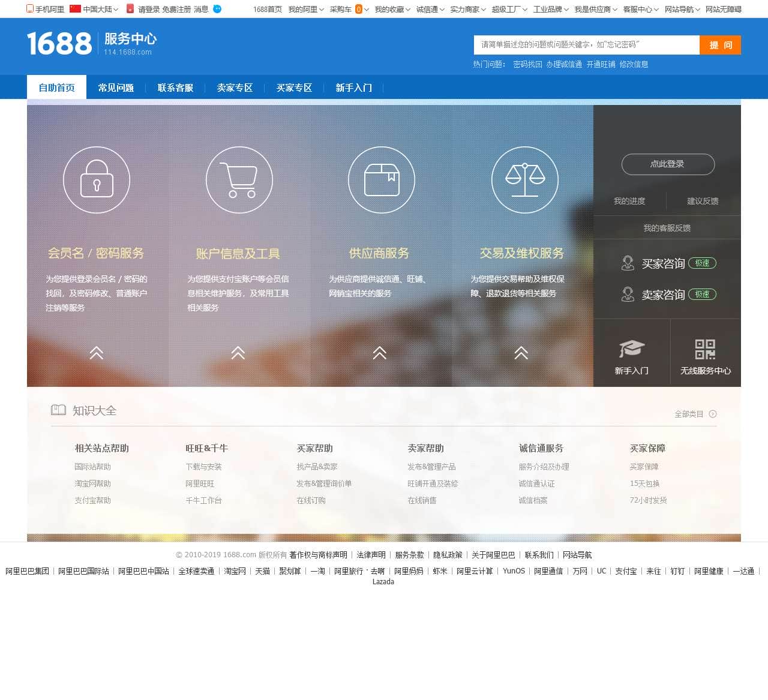
Task: Expand chevron under 会员名 / 密码服务
Action: coord(97,353)
